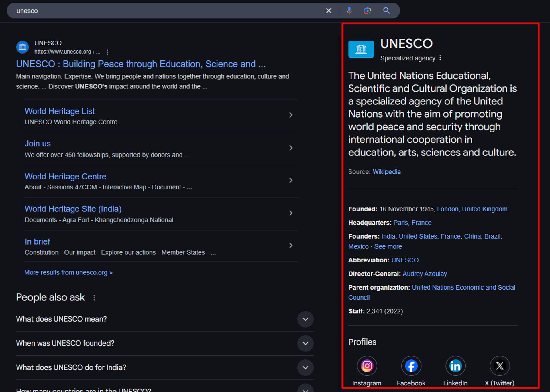
Task: Select India in the Founders list
Action: (x=388, y=237)
